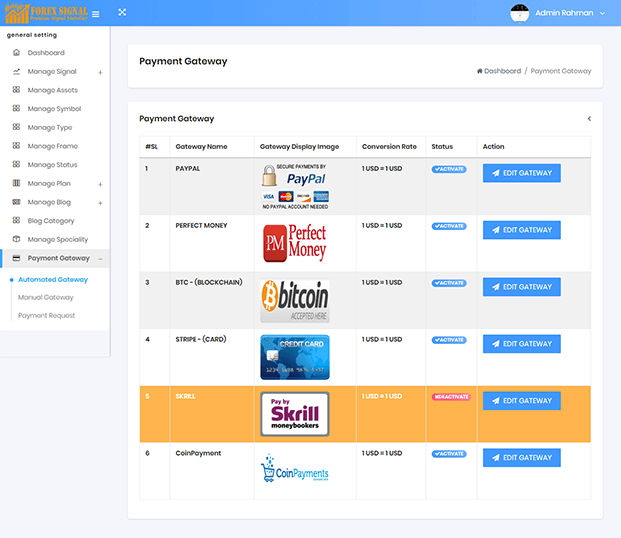Image resolution: width=621 pixels, height=538 pixels.
Task: Click the Admin Rahman avatar image
Action: point(519,13)
